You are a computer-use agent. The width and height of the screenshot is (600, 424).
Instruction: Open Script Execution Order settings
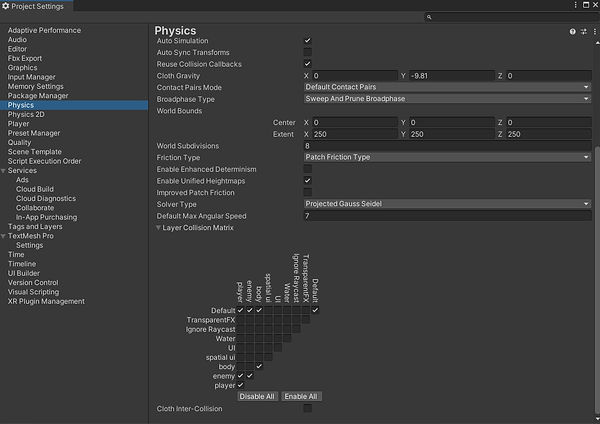tap(44, 161)
